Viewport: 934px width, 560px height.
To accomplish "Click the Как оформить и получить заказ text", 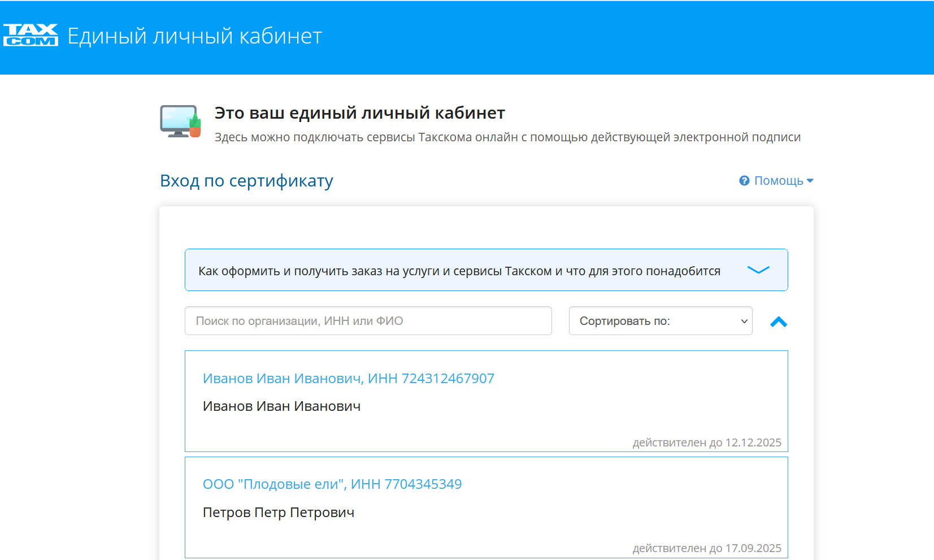I will click(459, 271).
